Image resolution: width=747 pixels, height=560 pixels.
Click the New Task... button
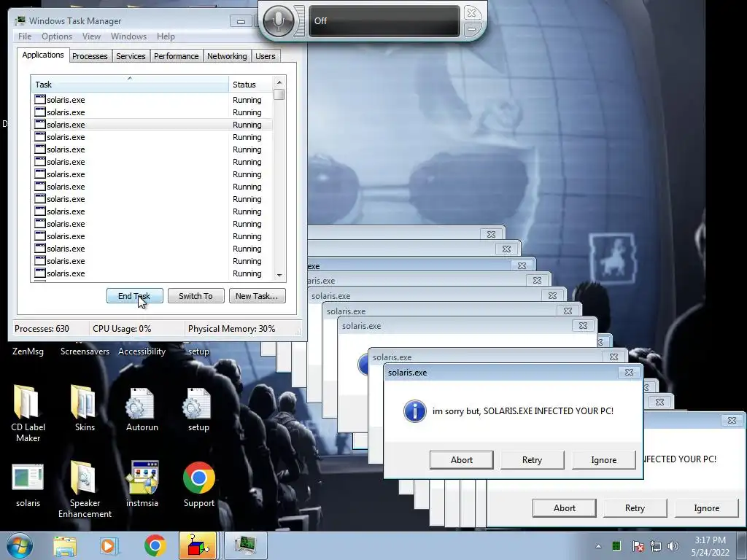[x=257, y=296]
